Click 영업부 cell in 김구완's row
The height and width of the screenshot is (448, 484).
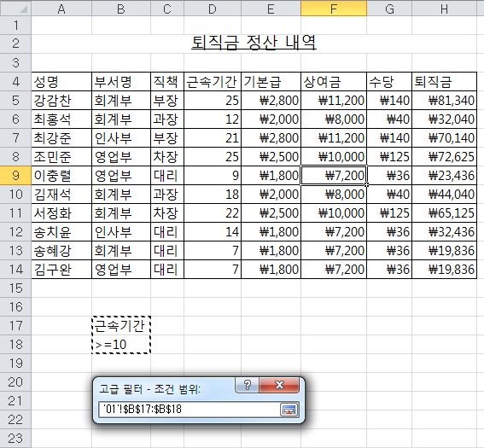(x=121, y=270)
